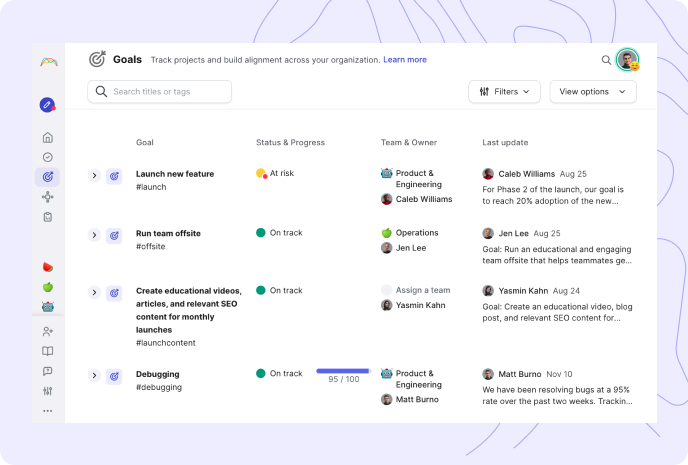The height and width of the screenshot is (465, 688).
Task: Open the View options dropdown
Action: [593, 92]
